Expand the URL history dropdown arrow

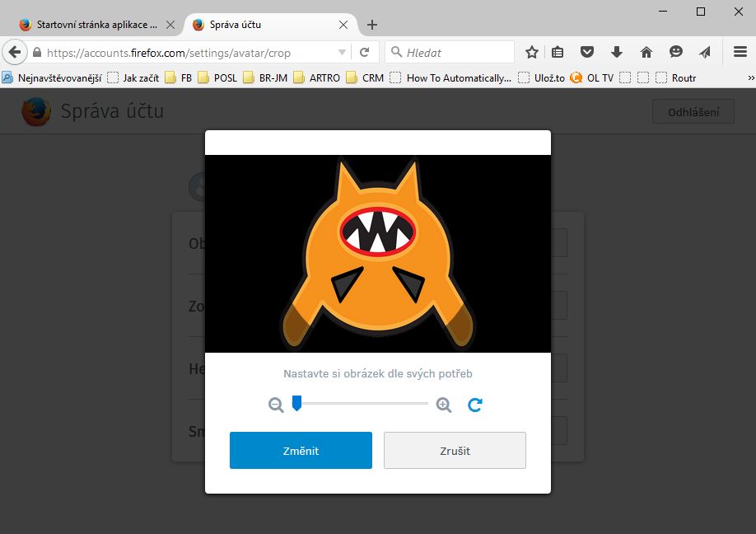point(343,53)
